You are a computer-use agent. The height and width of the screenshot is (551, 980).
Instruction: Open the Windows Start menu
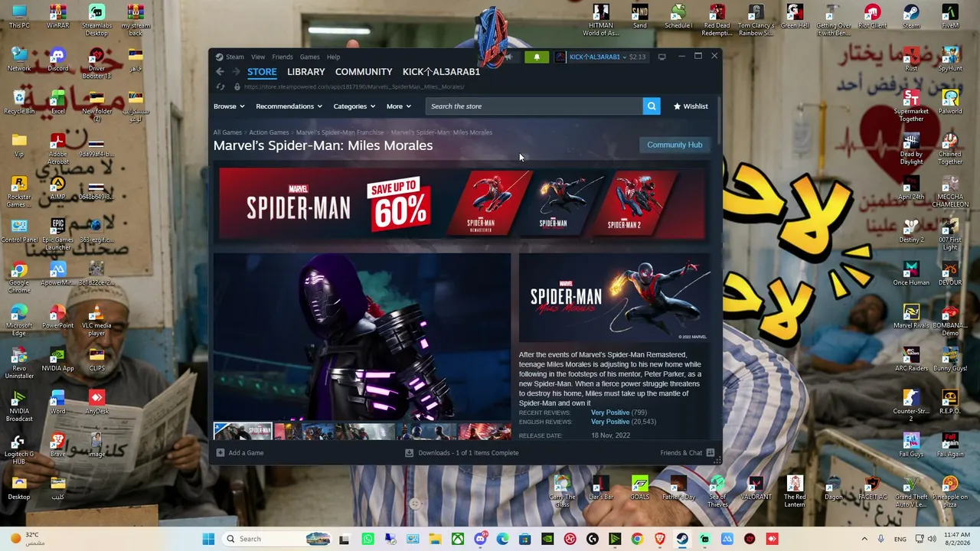coord(208,539)
